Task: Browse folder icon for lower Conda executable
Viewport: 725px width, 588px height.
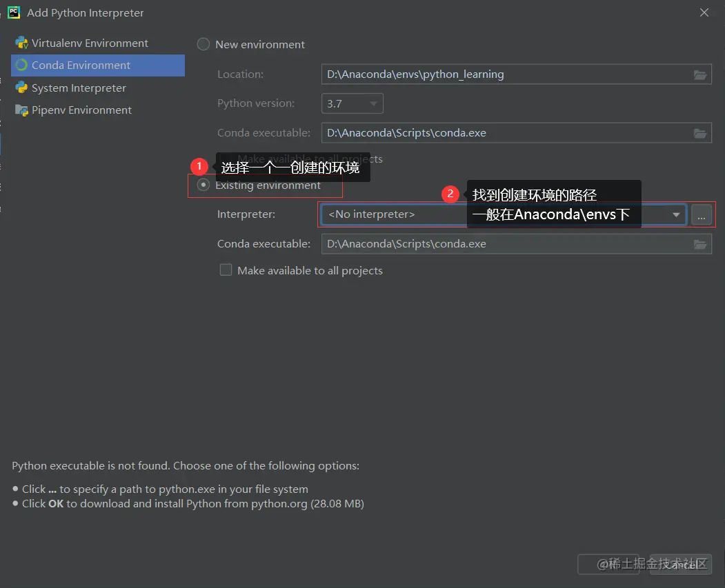Action: pyautogui.click(x=700, y=244)
